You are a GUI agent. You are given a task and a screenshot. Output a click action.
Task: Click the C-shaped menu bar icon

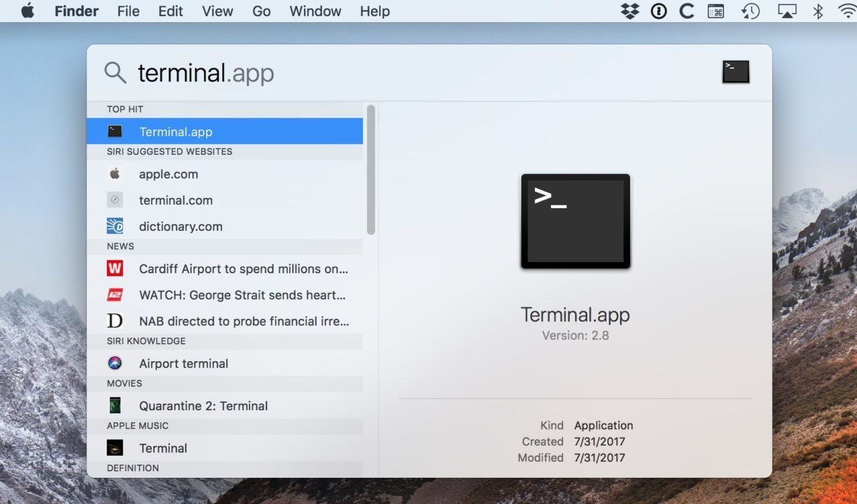pyautogui.click(x=686, y=11)
